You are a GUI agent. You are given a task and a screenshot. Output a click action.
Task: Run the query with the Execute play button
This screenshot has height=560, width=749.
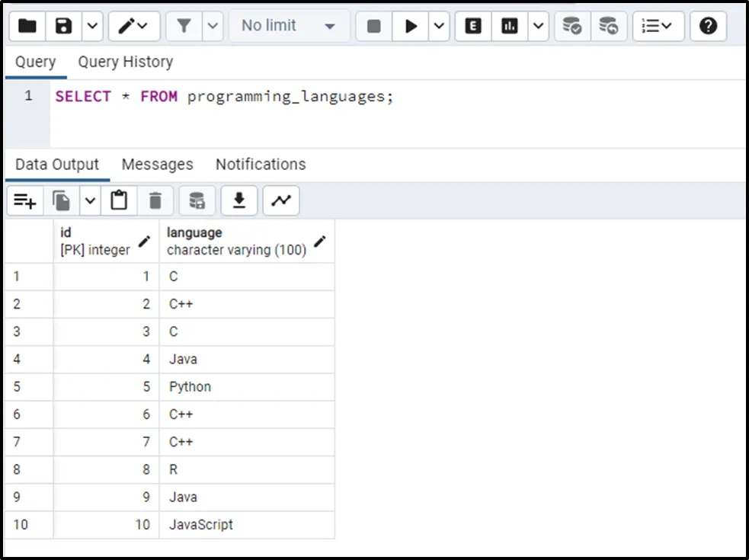point(411,26)
